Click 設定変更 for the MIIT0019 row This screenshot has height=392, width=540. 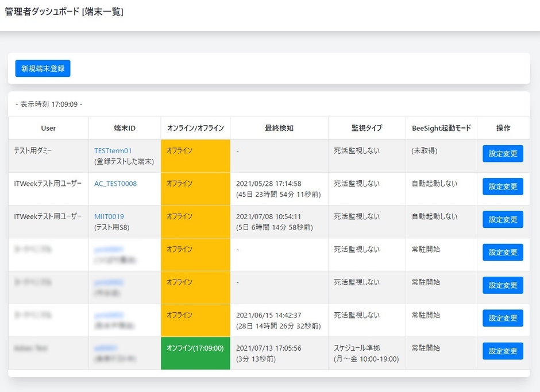503,219
